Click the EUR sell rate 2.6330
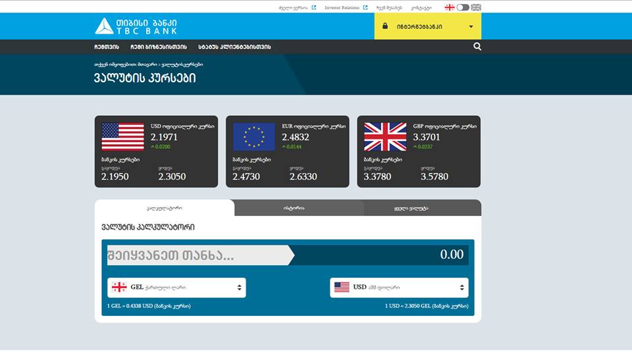The width and height of the screenshot is (632, 364). pos(303,176)
